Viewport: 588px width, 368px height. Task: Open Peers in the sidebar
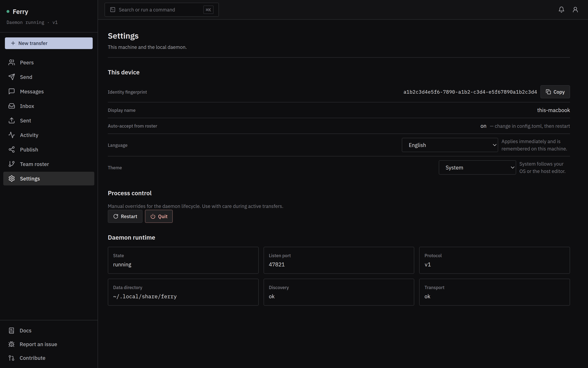click(49, 63)
